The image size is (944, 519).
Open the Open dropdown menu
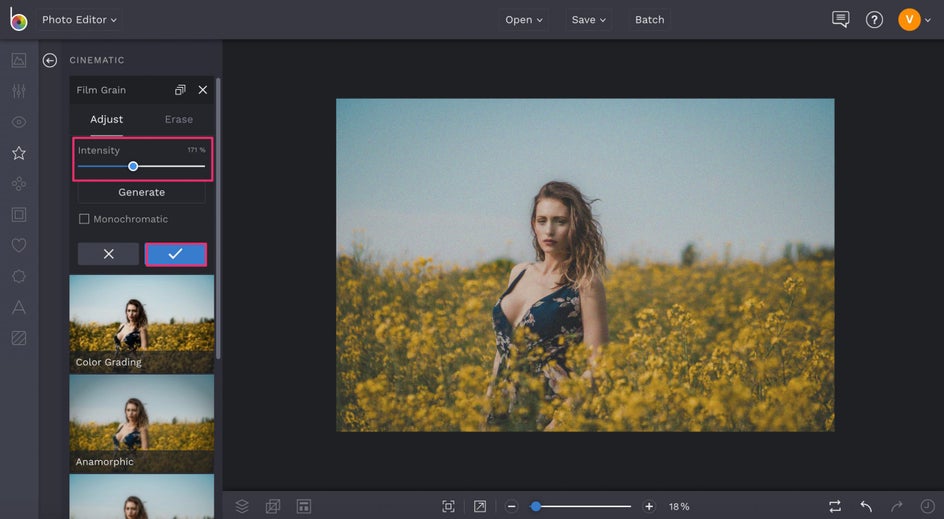pyautogui.click(x=524, y=20)
